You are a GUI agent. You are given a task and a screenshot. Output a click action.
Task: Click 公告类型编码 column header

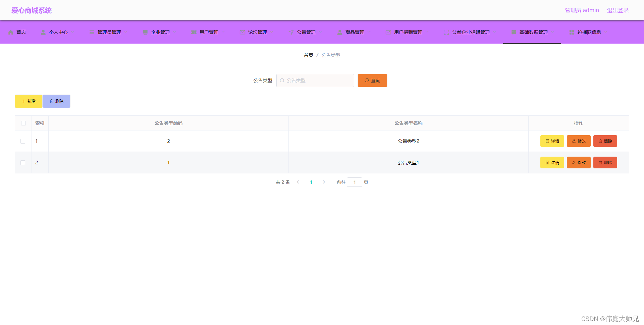tap(168, 123)
